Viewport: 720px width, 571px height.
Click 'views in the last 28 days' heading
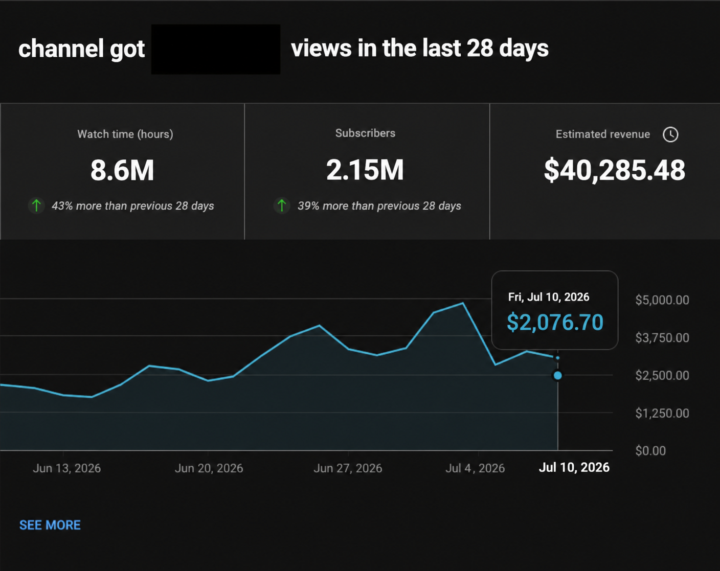420,49
